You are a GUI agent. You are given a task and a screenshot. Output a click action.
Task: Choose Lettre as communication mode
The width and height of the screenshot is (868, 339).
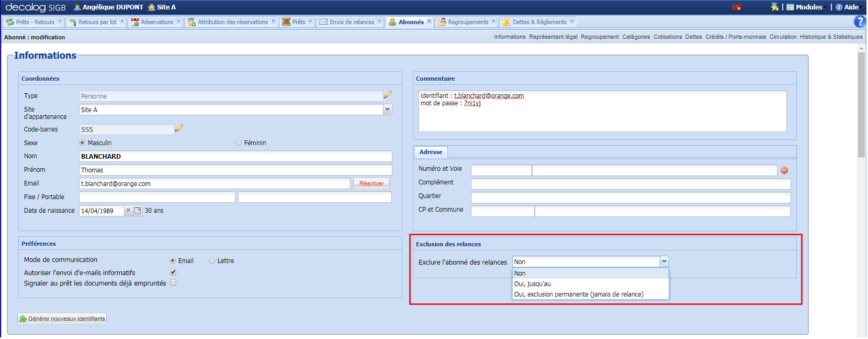tap(212, 261)
